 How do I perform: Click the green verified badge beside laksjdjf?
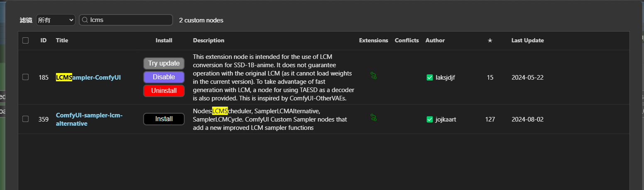[x=430, y=77]
